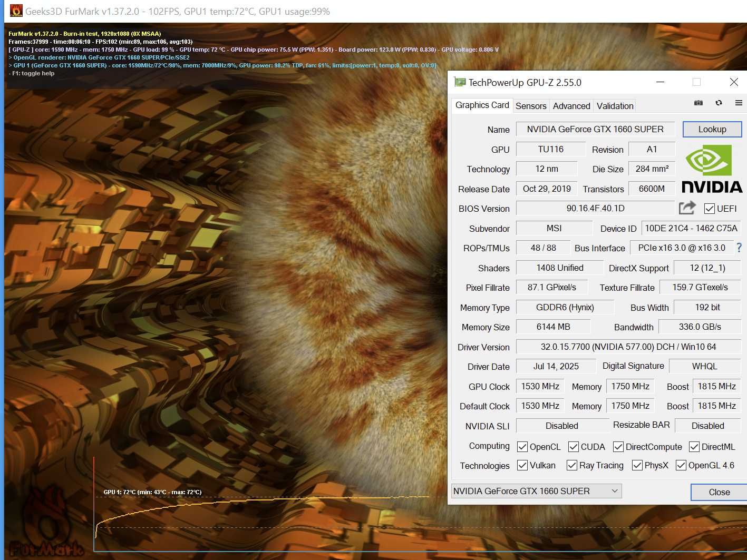747x560 pixels.
Task: Click the Driver Date Jul 14, 2025 field
Action: tap(556, 366)
